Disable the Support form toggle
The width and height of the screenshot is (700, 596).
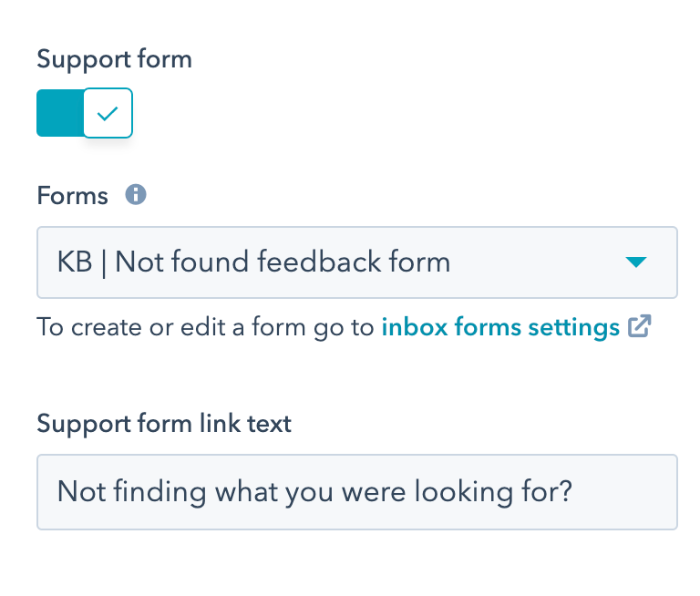click(85, 113)
